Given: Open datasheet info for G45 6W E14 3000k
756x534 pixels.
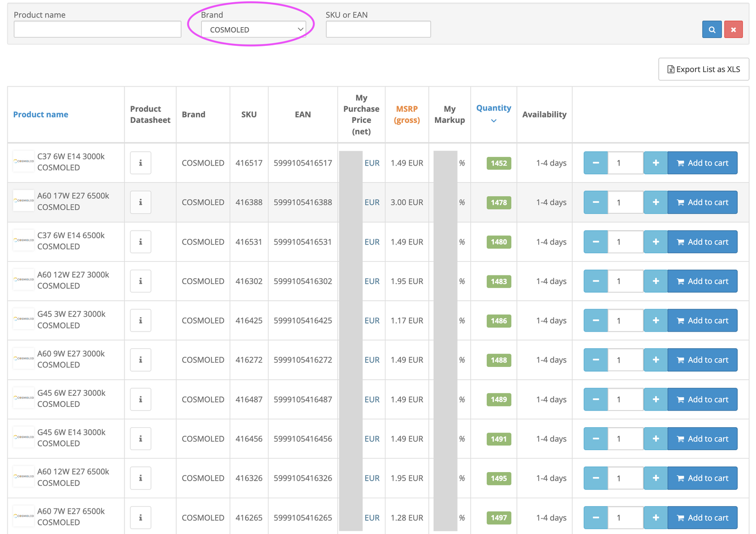Looking at the screenshot, I should pos(140,439).
